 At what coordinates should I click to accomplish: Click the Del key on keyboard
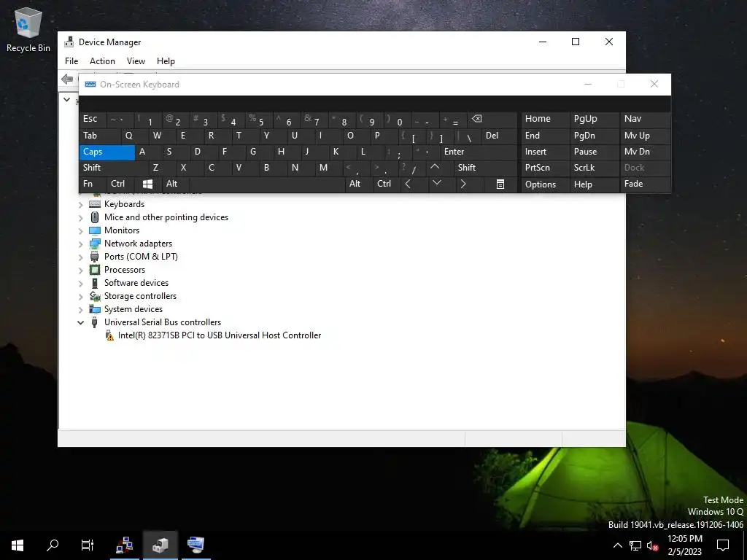[x=500, y=136]
